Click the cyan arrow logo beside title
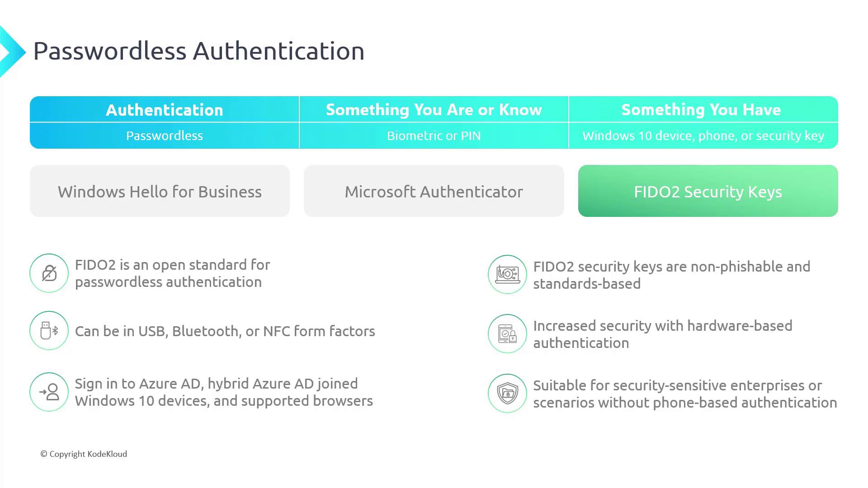The width and height of the screenshot is (868, 488). pos(12,52)
